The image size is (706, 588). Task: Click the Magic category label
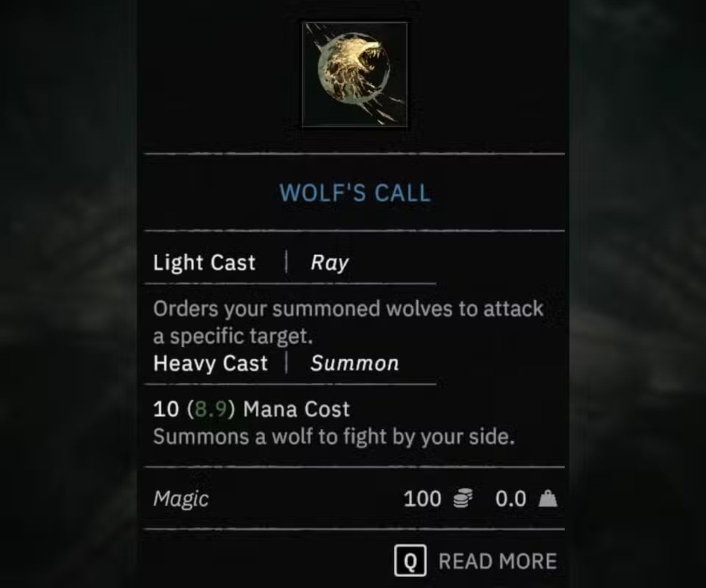click(x=181, y=499)
